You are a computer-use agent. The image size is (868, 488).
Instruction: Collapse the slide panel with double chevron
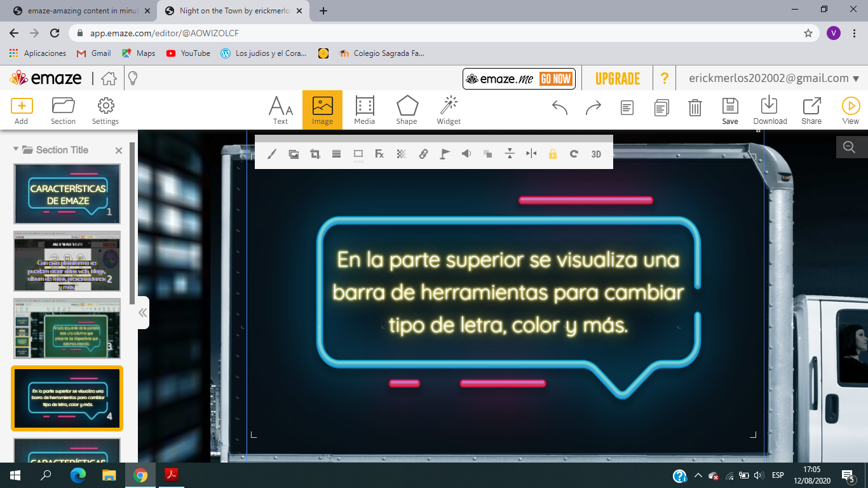(142, 313)
